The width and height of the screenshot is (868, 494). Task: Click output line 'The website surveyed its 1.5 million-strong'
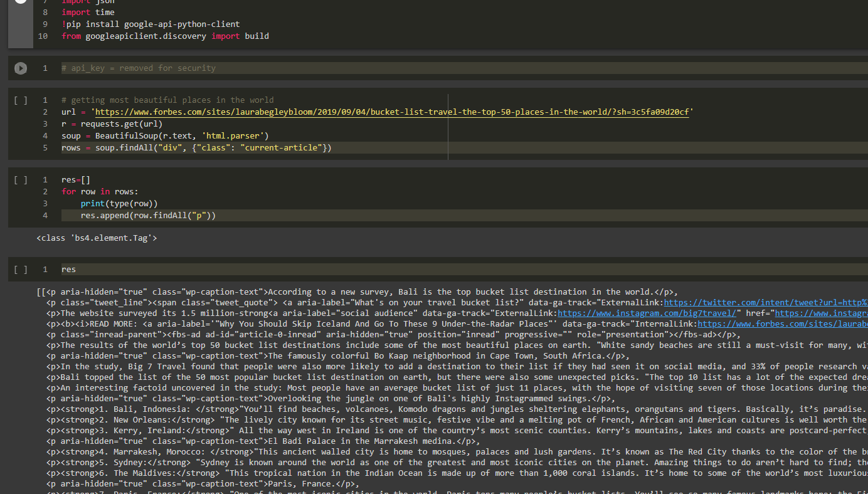coord(457,313)
